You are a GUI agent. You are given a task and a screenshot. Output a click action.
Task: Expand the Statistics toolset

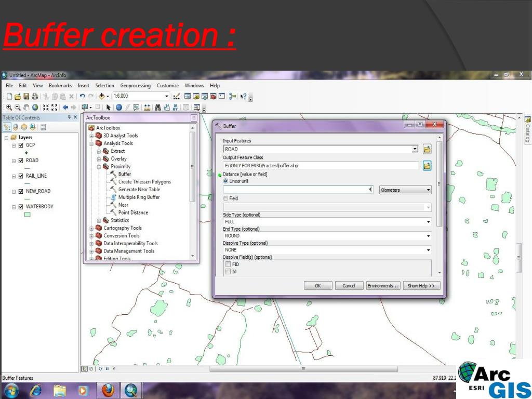(99, 220)
